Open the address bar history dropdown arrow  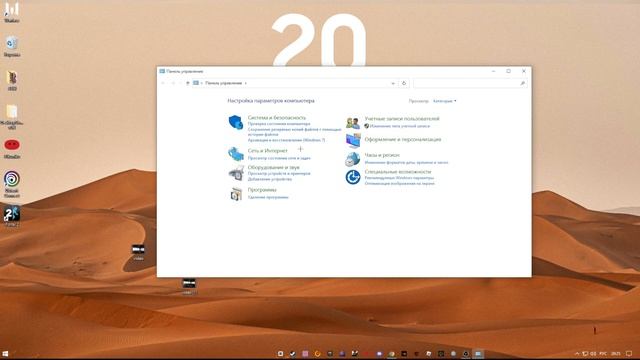[x=393, y=83]
